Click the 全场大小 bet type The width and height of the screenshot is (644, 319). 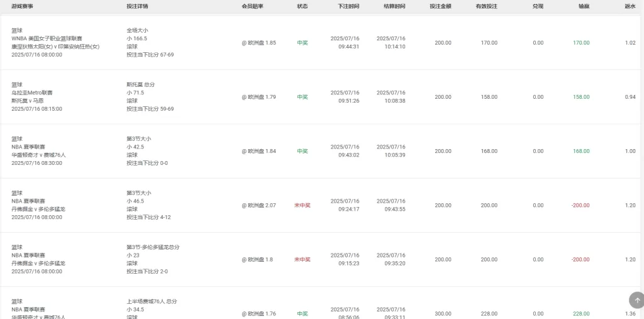(137, 30)
